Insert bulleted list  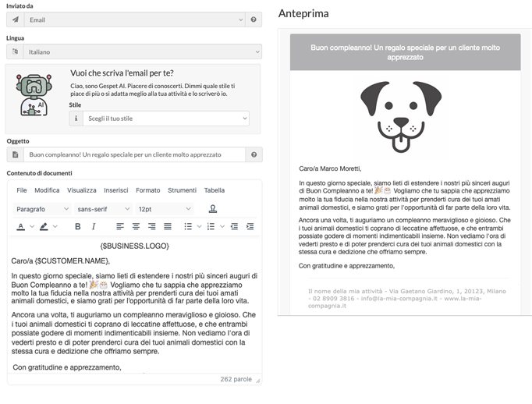click(188, 227)
